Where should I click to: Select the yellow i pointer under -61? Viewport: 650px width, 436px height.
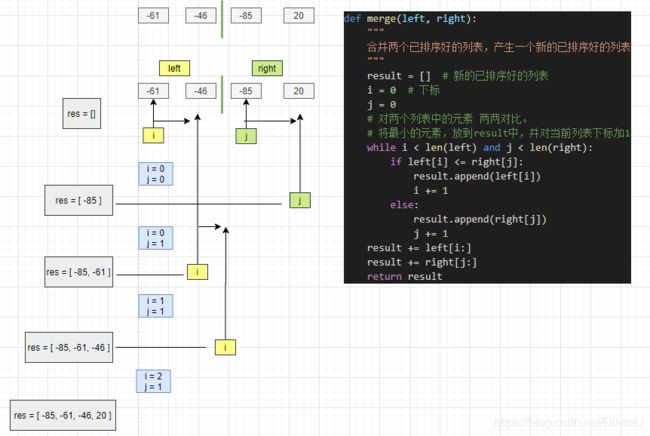153,136
